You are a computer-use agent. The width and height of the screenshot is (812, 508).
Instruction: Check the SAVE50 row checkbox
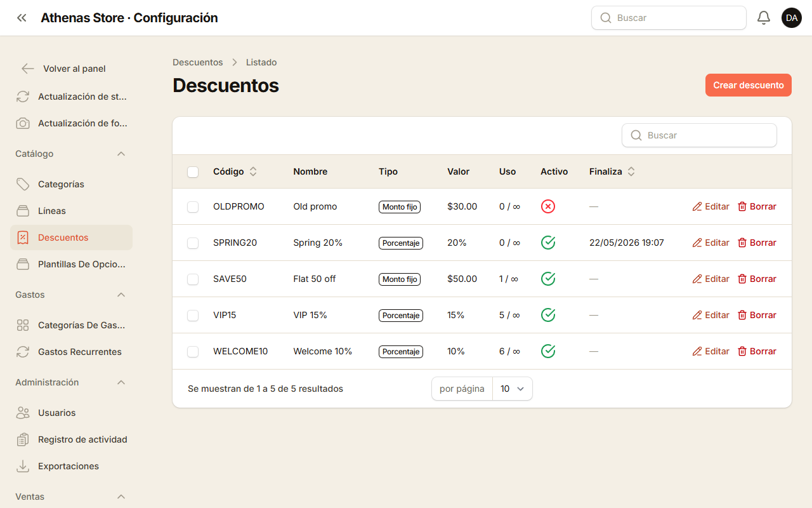[x=193, y=279]
